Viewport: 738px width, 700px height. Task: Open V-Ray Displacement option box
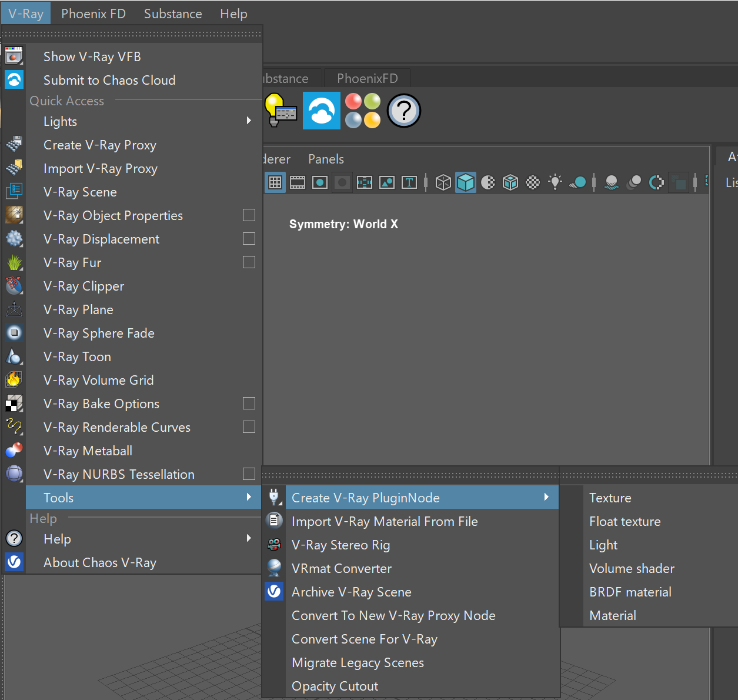[249, 238]
